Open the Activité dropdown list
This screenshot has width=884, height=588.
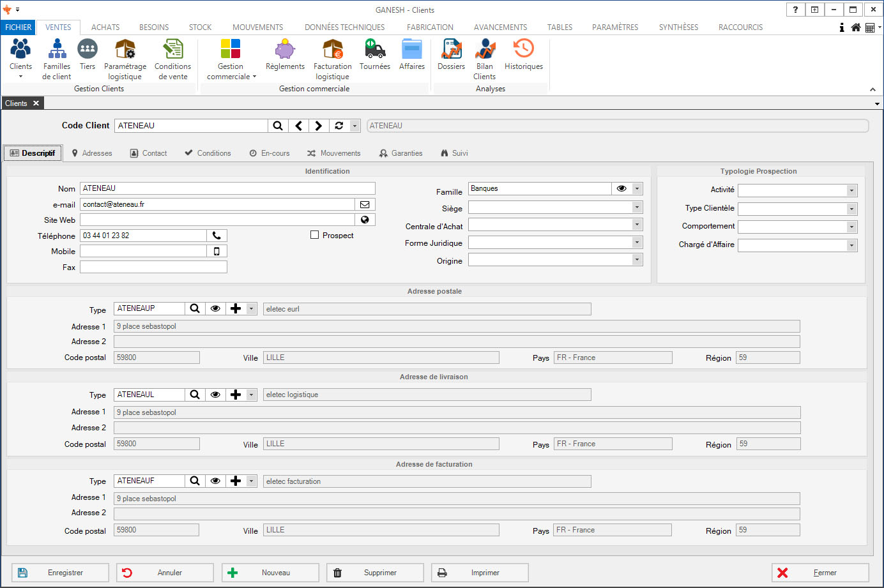click(x=851, y=190)
